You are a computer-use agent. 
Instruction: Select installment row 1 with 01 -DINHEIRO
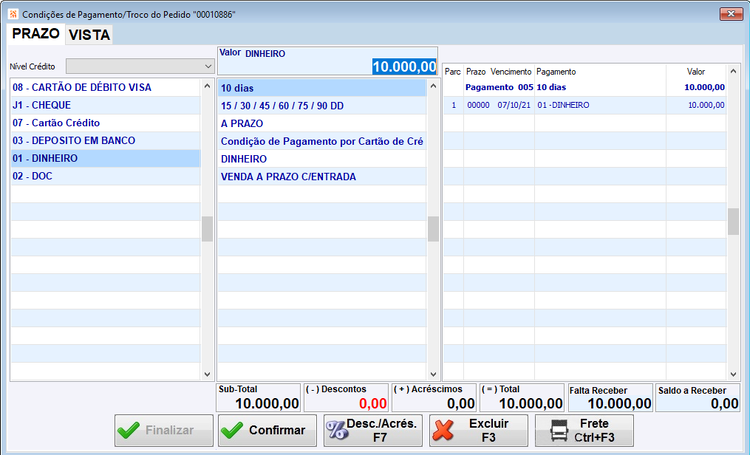tap(585, 105)
